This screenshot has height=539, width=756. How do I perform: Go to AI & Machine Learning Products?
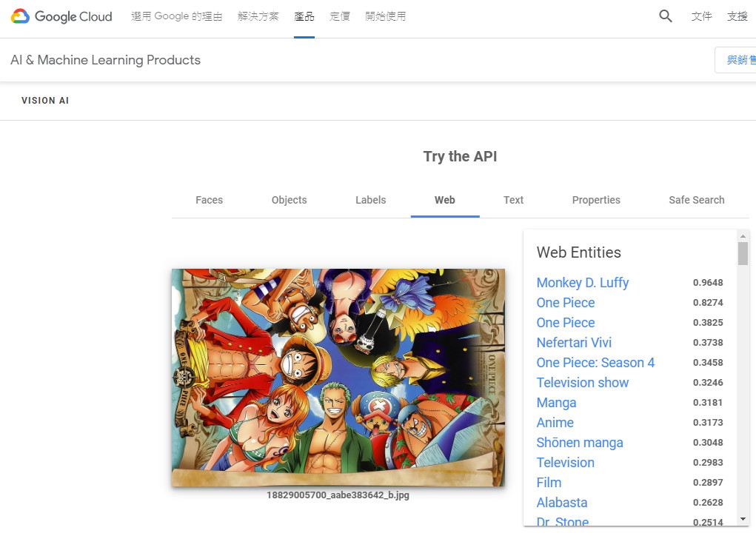click(x=106, y=60)
